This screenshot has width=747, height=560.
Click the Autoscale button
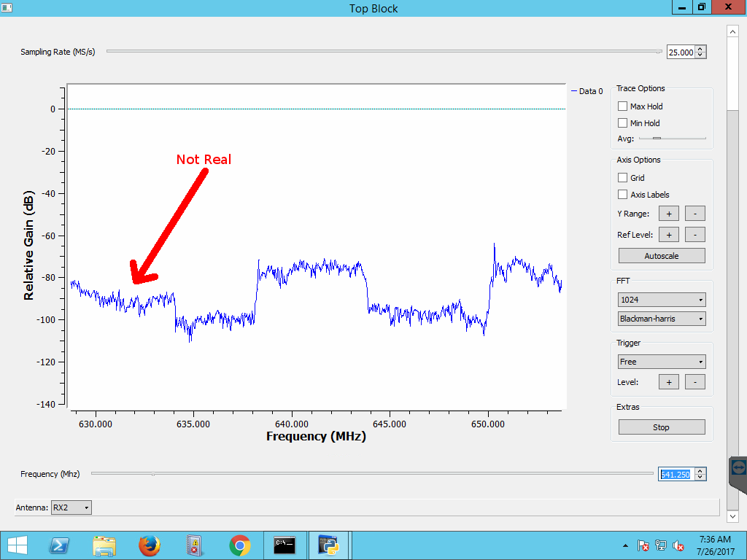coord(661,256)
